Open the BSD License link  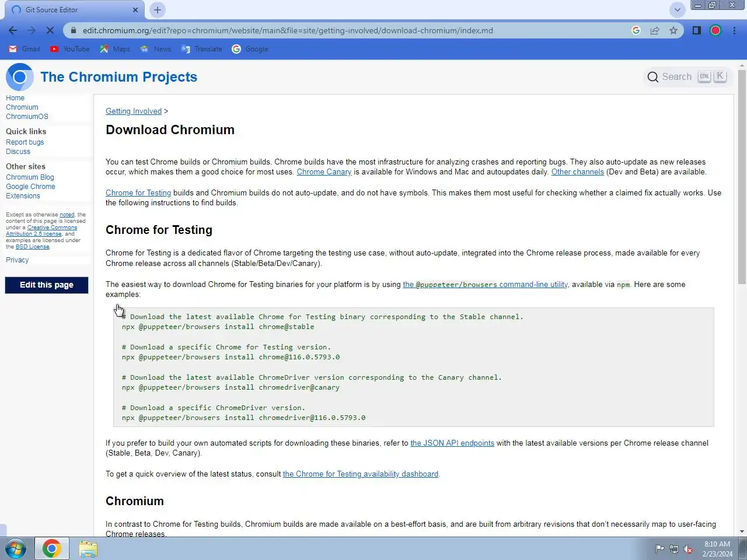click(33, 247)
